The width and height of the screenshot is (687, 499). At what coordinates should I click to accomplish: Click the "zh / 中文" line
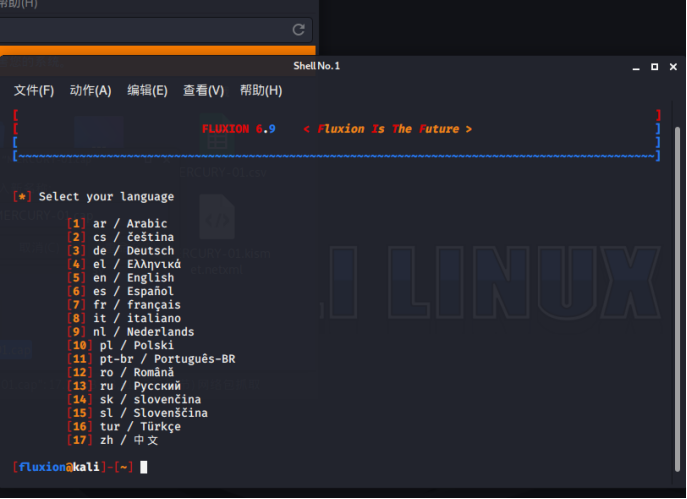tap(113, 440)
